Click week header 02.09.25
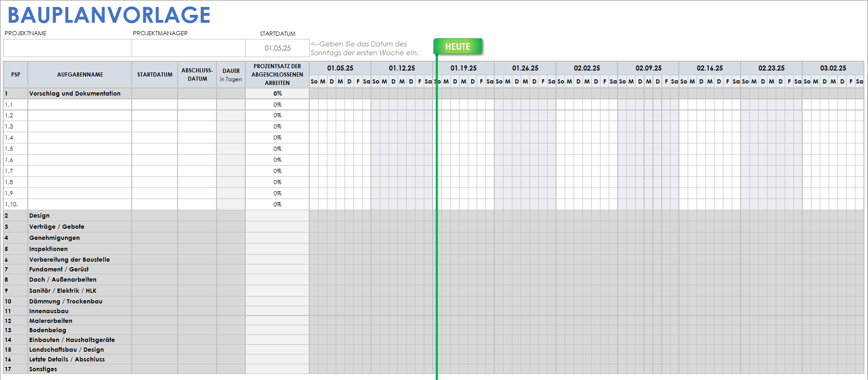Screen dimensions: 868x380 click(x=648, y=68)
